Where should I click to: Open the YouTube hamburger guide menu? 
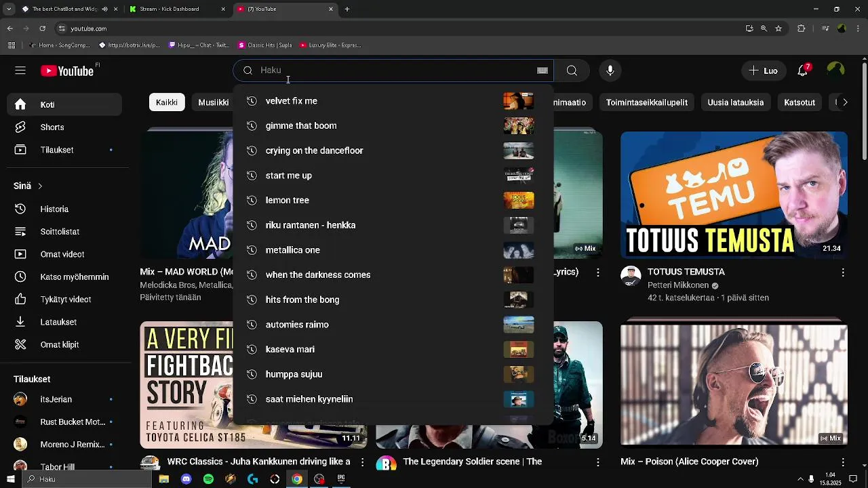pyautogui.click(x=20, y=70)
